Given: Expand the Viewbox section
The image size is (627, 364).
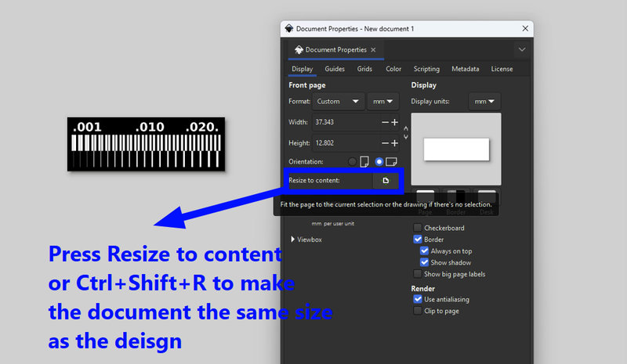Looking at the screenshot, I should click(x=306, y=240).
